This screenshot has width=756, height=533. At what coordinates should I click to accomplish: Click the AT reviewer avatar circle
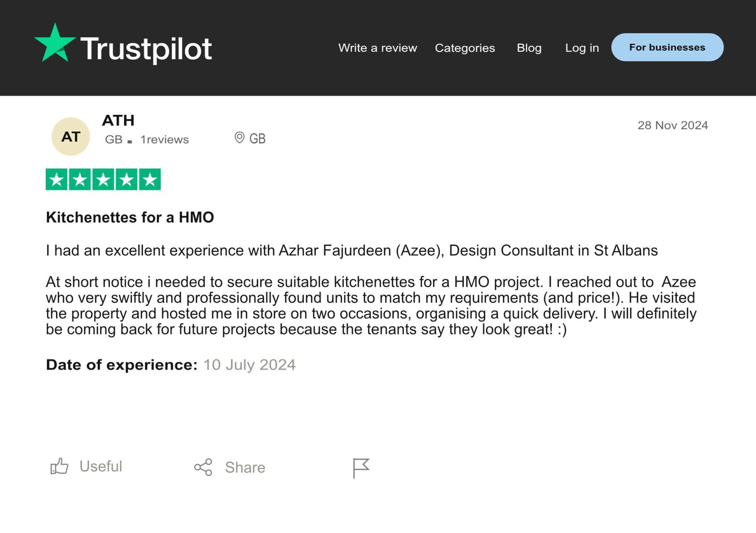(x=70, y=137)
